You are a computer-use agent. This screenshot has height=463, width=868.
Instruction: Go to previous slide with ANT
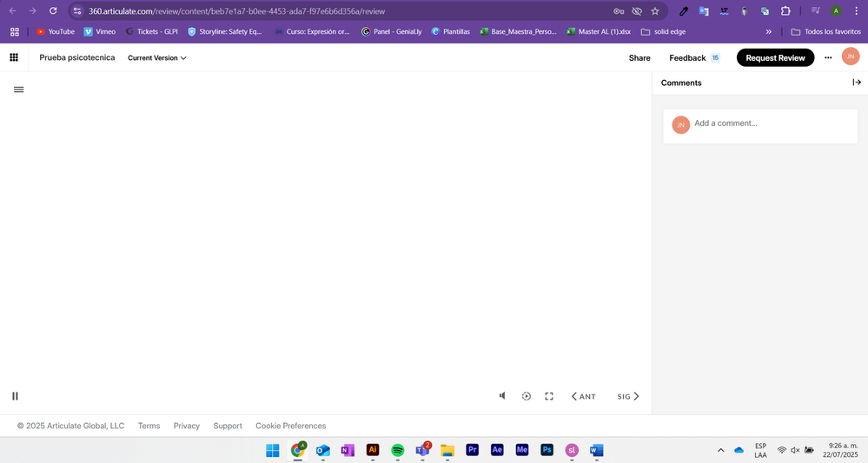point(584,397)
